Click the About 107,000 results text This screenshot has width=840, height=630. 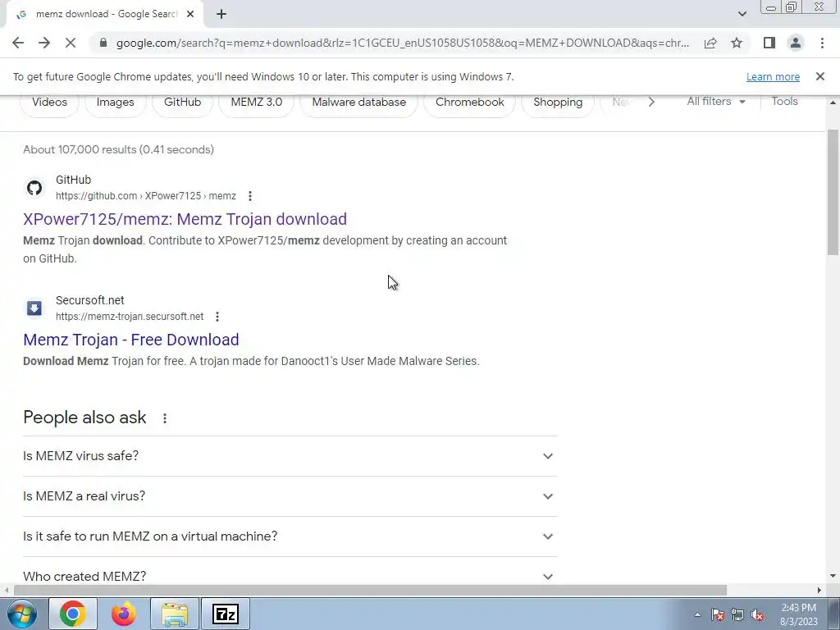tap(118, 149)
